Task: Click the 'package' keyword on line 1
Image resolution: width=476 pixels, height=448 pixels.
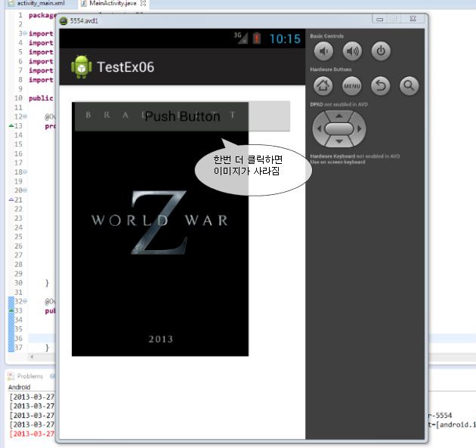Action: (42, 15)
